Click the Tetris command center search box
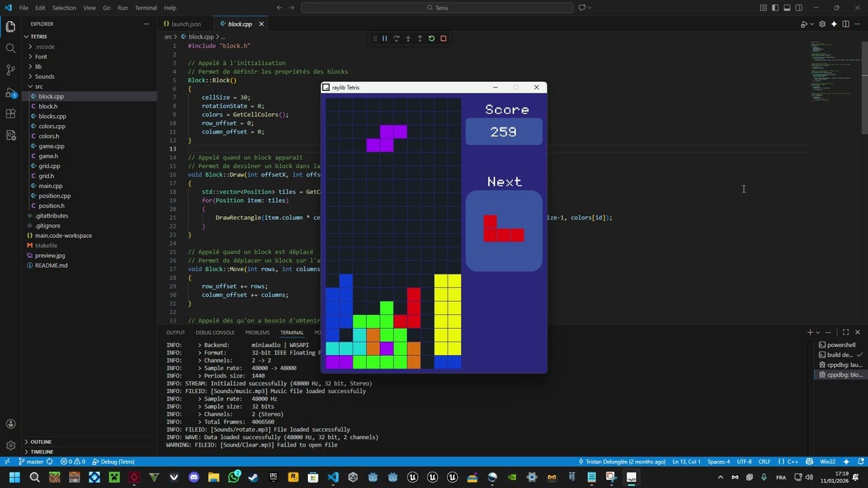This screenshot has width=868, height=488. (437, 8)
